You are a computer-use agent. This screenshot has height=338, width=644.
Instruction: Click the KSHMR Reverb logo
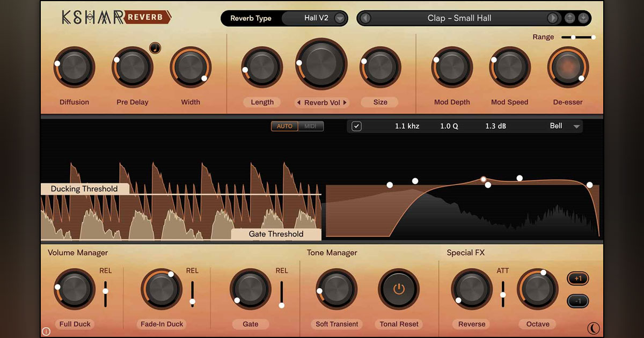pos(116,17)
